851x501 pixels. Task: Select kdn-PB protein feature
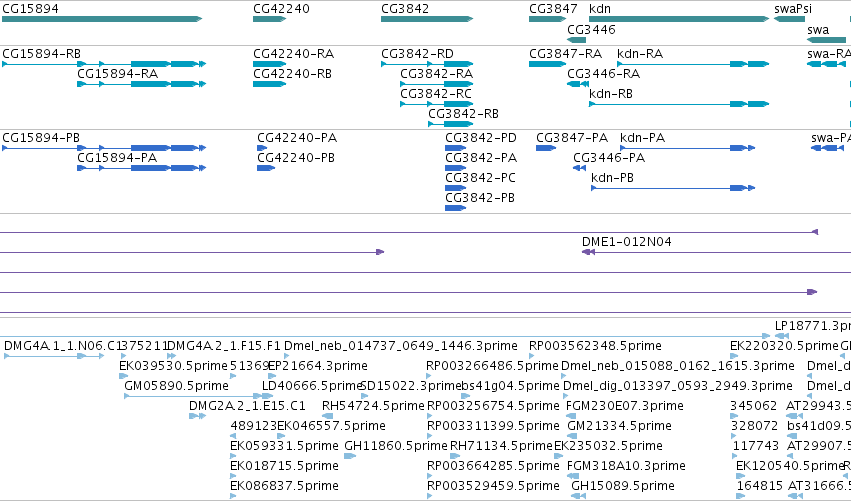(673, 188)
